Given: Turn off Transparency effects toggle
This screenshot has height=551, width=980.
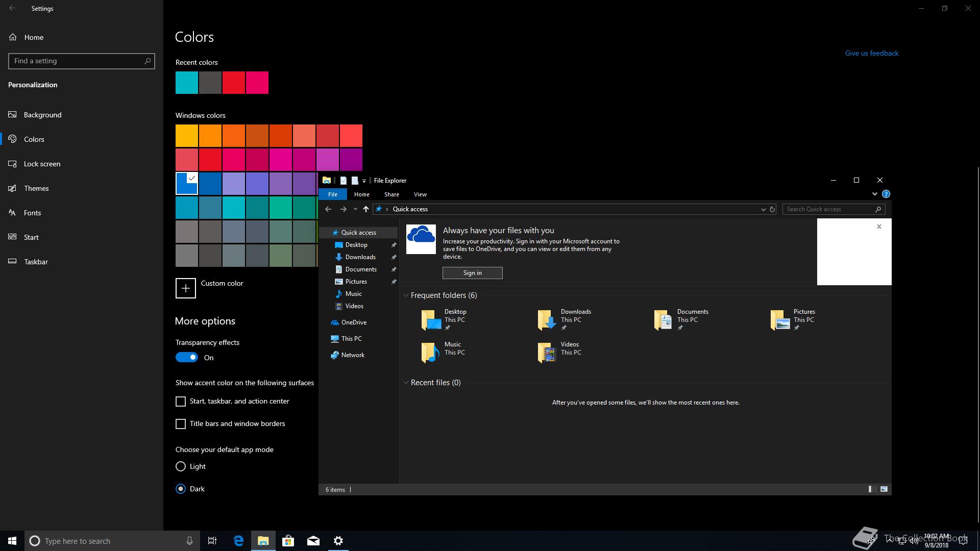Looking at the screenshot, I should [x=187, y=358].
